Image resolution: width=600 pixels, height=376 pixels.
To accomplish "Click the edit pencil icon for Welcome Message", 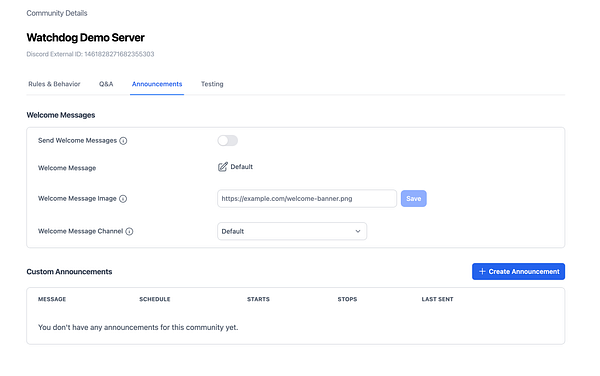I will pos(222,167).
